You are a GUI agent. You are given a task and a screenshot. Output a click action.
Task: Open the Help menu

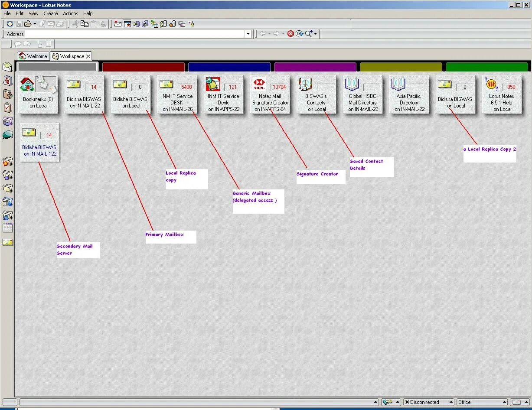[88, 13]
